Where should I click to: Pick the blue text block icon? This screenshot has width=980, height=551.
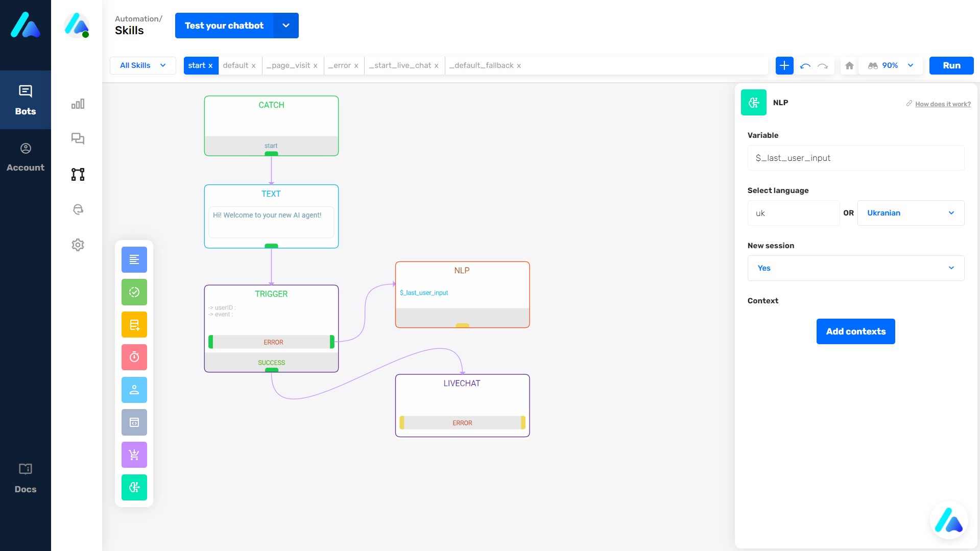(x=134, y=259)
